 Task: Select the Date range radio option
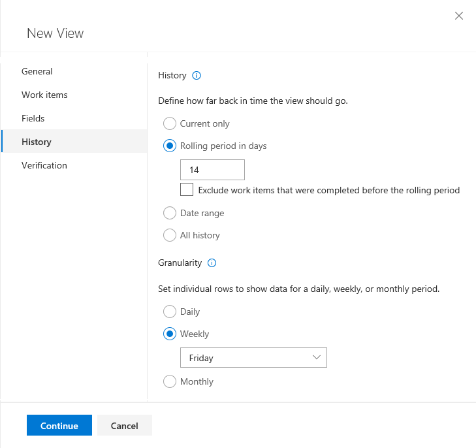pos(170,213)
